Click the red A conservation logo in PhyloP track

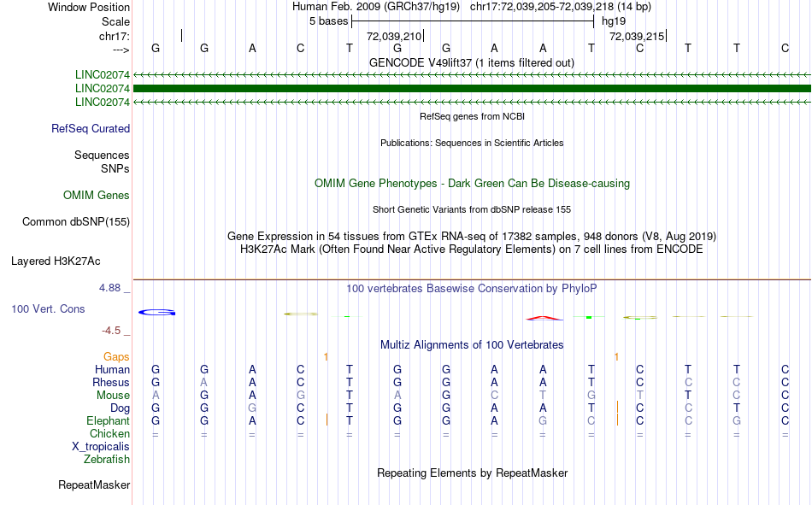pyautogui.click(x=544, y=318)
